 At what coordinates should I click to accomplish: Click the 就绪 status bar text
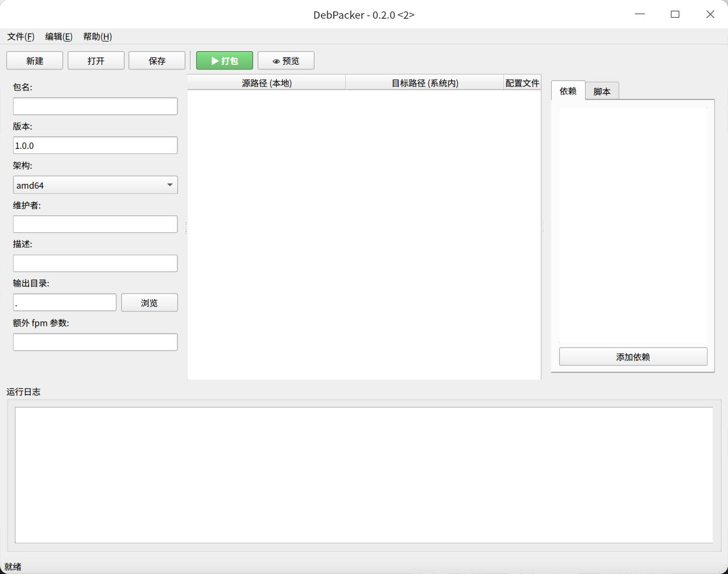tap(13, 567)
